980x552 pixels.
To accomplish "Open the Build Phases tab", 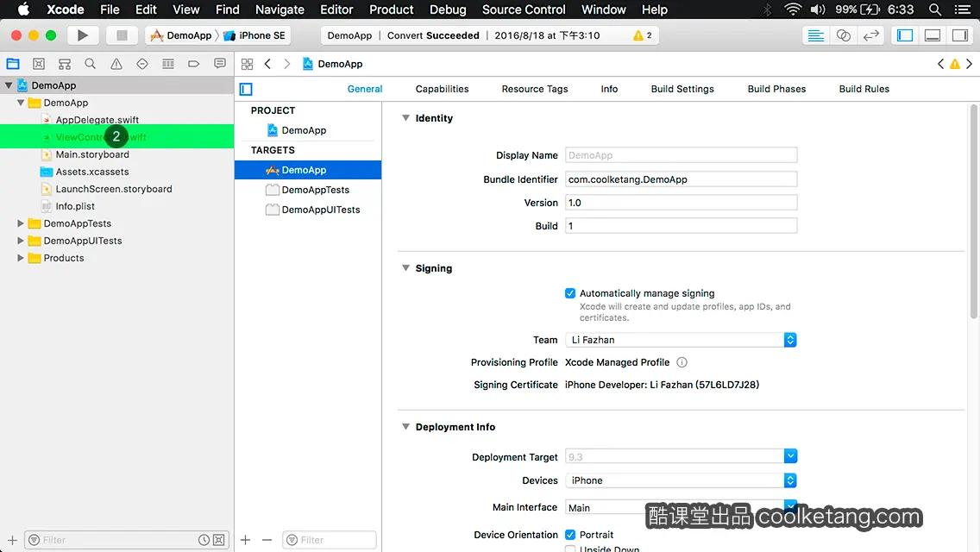I will click(777, 89).
